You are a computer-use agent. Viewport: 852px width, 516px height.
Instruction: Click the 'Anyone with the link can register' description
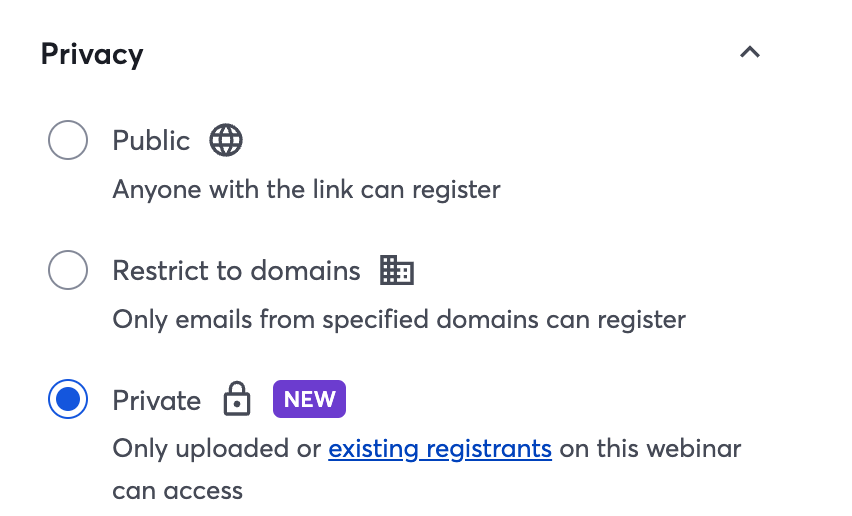pos(306,190)
